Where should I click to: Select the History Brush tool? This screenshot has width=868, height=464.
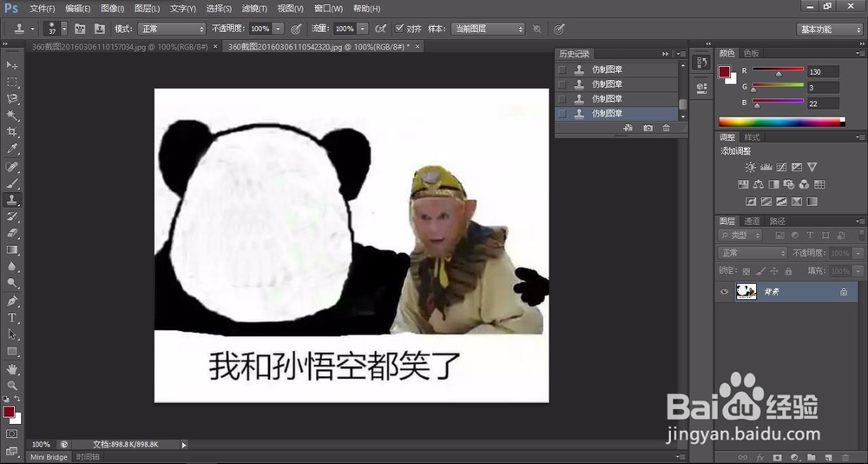tap(12, 216)
